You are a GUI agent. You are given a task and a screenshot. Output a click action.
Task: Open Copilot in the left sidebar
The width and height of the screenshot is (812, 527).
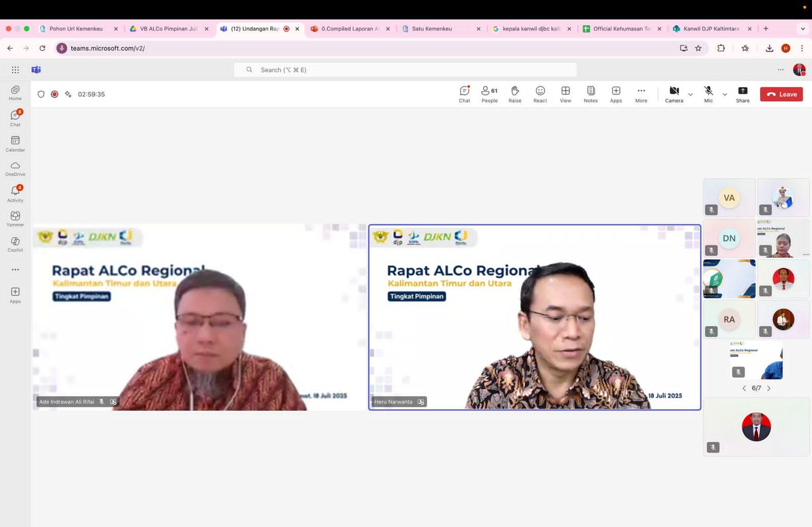[15, 244]
